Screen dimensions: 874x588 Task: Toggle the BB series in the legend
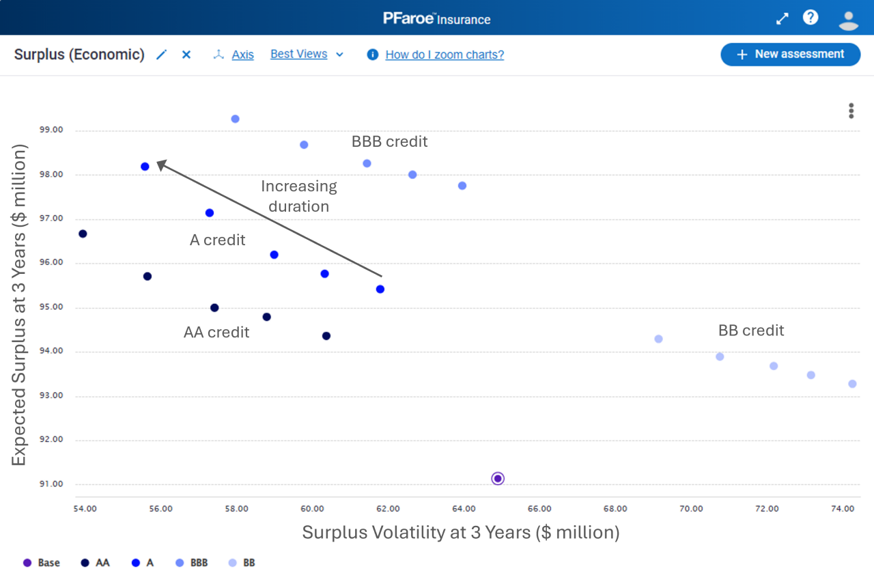(x=242, y=563)
